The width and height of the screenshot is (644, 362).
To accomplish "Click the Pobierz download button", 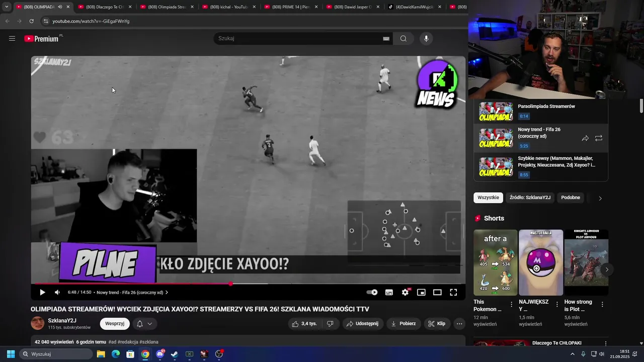I will pyautogui.click(x=404, y=324).
